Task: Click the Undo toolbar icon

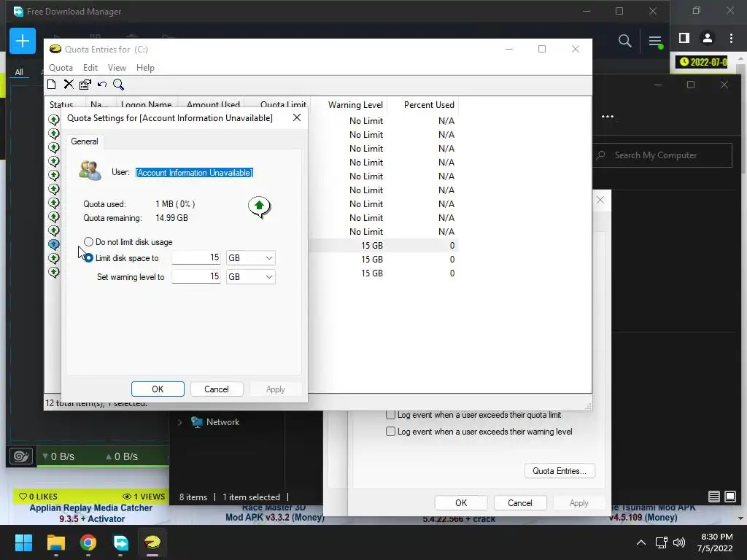Action: (102, 85)
